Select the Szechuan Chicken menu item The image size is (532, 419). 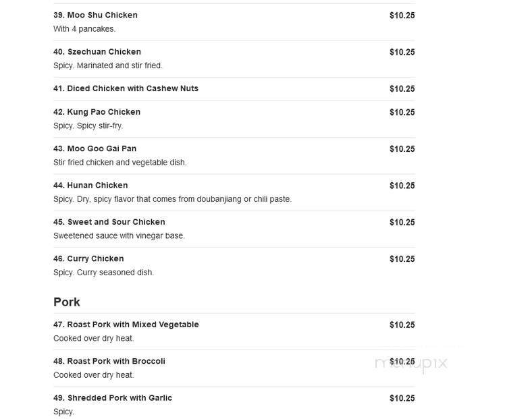click(x=97, y=52)
